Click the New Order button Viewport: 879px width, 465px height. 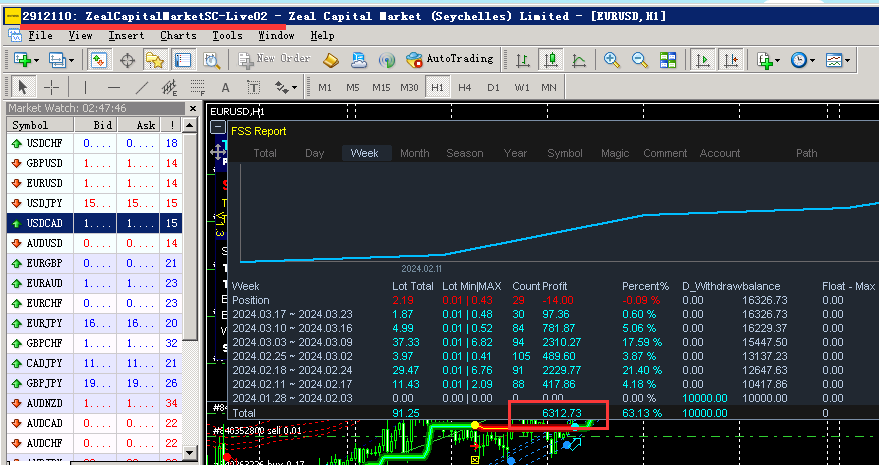(x=275, y=59)
